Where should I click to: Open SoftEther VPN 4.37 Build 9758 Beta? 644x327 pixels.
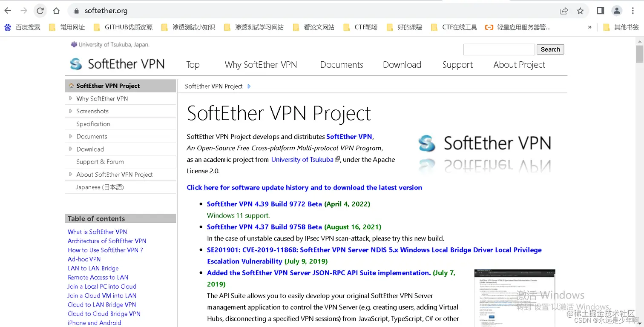tap(264, 227)
